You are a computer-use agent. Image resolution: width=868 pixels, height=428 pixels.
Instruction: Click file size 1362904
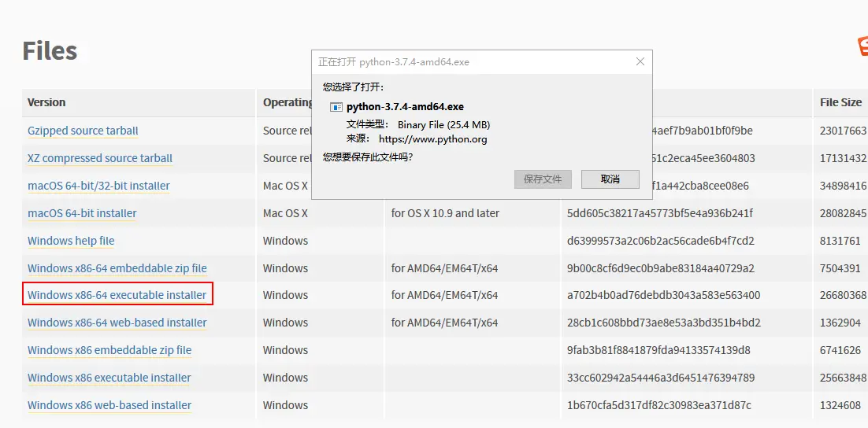pyautogui.click(x=840, y=323)
